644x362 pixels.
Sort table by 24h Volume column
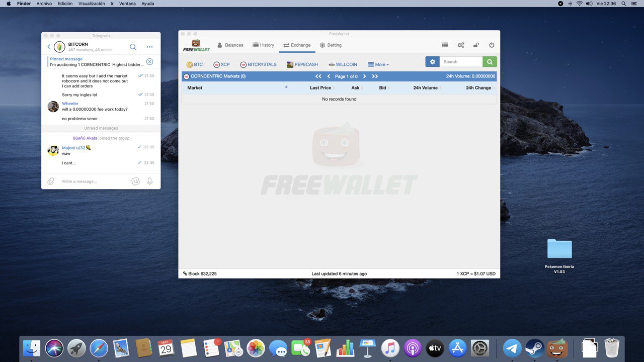point(426,88)
